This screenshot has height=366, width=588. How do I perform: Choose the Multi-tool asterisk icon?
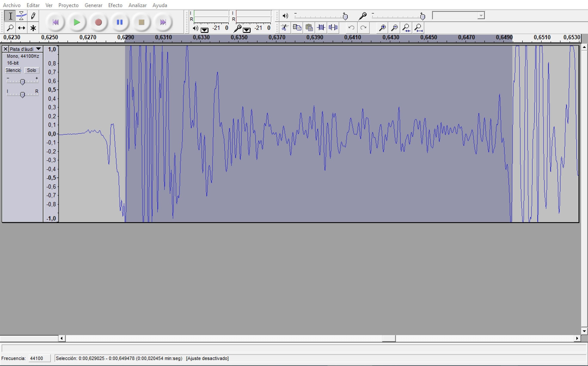[x=33, y=28]
